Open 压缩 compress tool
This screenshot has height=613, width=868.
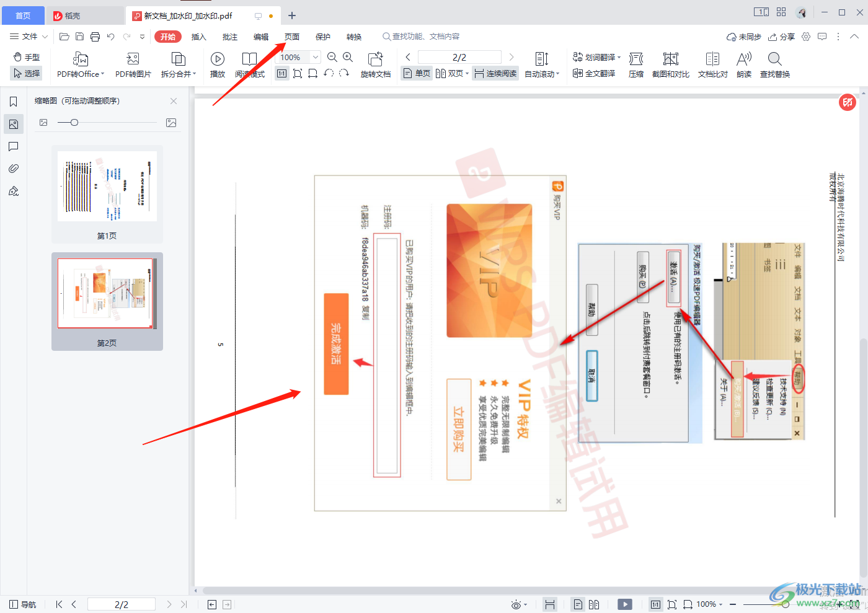tap(636, 65)
